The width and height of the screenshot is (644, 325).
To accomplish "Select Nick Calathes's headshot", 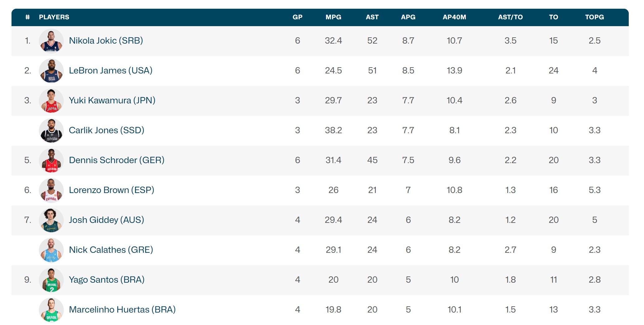I will pos(51,250).
